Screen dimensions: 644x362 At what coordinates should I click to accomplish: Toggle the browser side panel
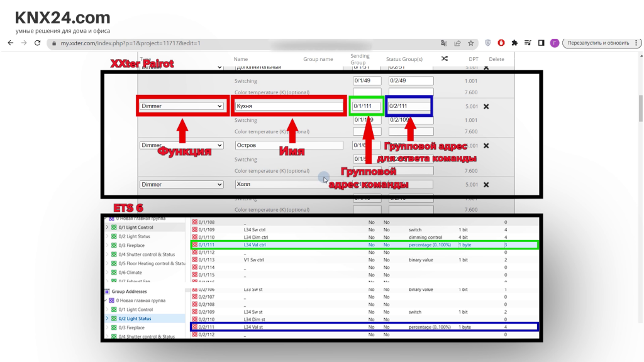pos(541,43)
